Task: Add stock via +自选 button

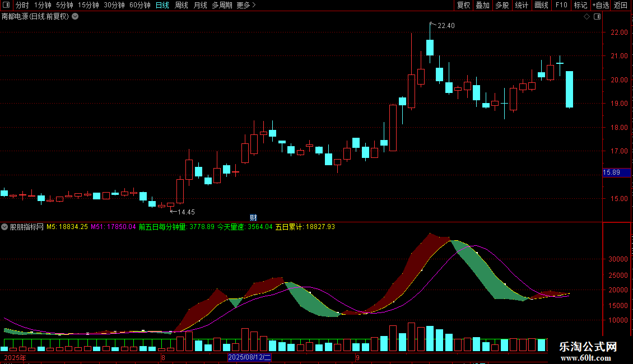Action: [601, 5]
